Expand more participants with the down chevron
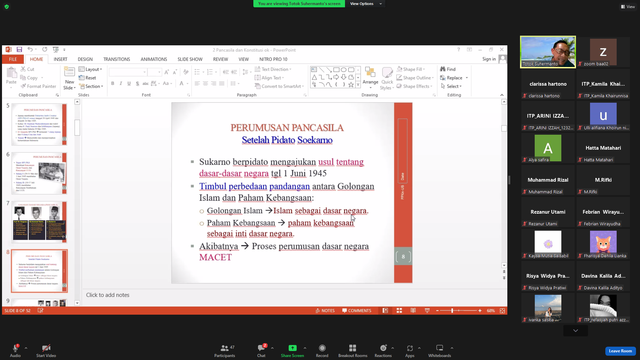Image resolution: width=640 pixels, height=360 pixels. click(x=576, y=331)
